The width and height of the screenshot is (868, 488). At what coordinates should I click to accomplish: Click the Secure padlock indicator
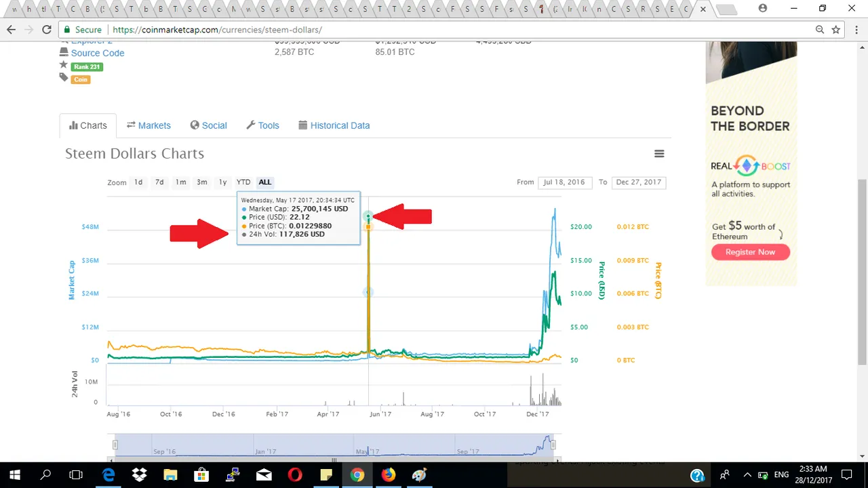pyautogui.click(x=83, y=30)
